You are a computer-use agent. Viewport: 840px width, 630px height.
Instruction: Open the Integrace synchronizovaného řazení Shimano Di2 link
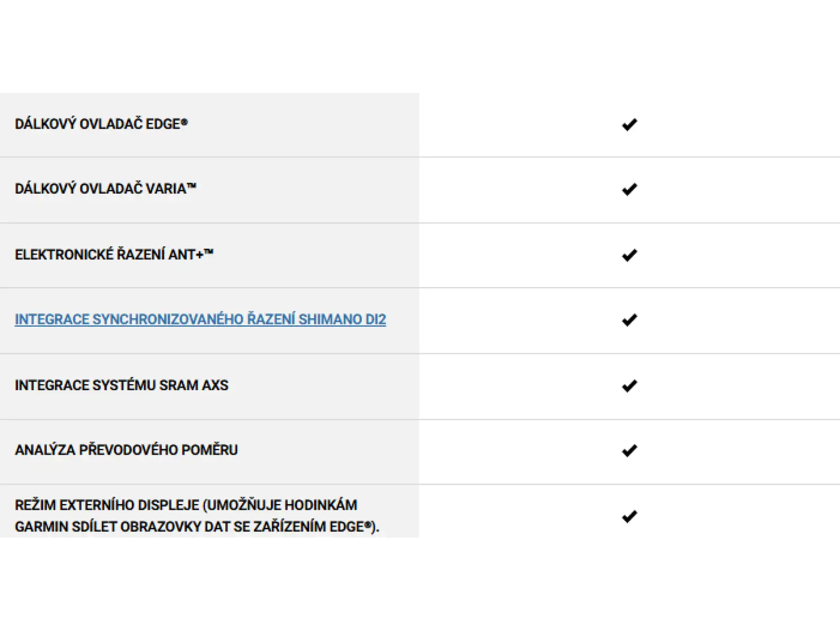(200, 319)
